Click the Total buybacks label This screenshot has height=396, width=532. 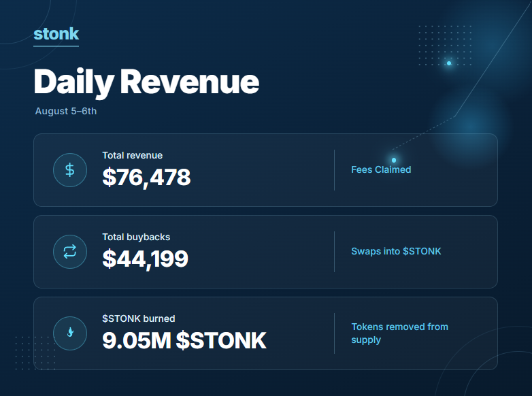pyautogui.click(x=136, y=237)
